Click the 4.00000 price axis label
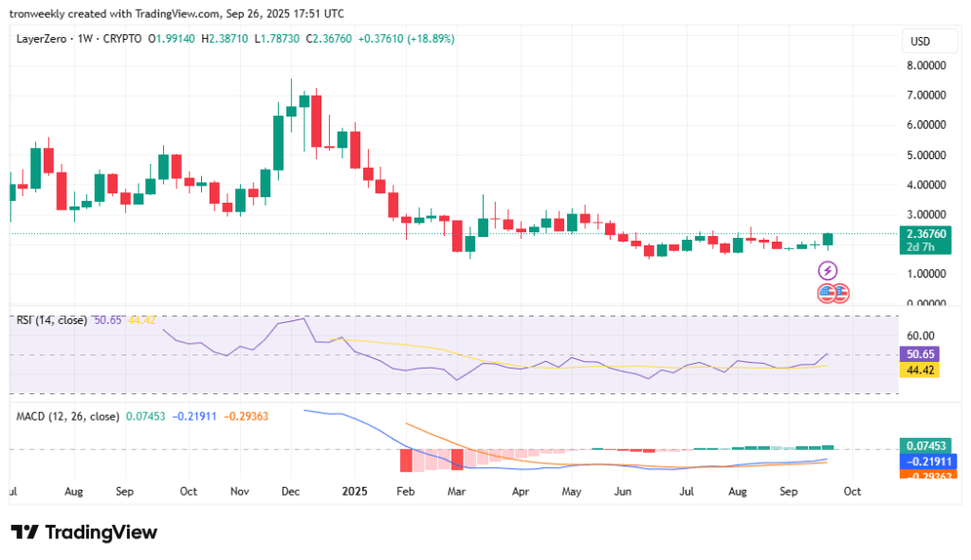The image size is (971, 560). click(x=926, y=185)
